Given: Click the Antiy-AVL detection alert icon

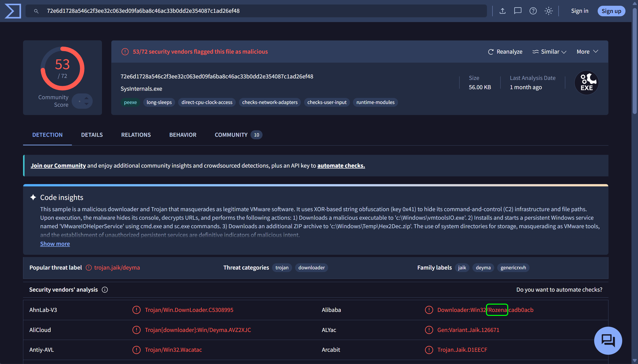Looking at the screenshot, I should pyautogui.click(x=136, y=350).
